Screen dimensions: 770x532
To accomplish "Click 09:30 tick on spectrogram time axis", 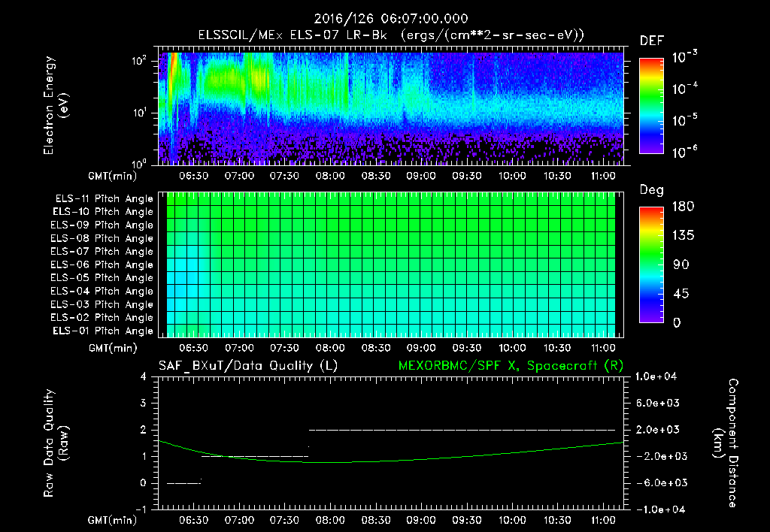I will pyautogui.click(x=466, y=176).
